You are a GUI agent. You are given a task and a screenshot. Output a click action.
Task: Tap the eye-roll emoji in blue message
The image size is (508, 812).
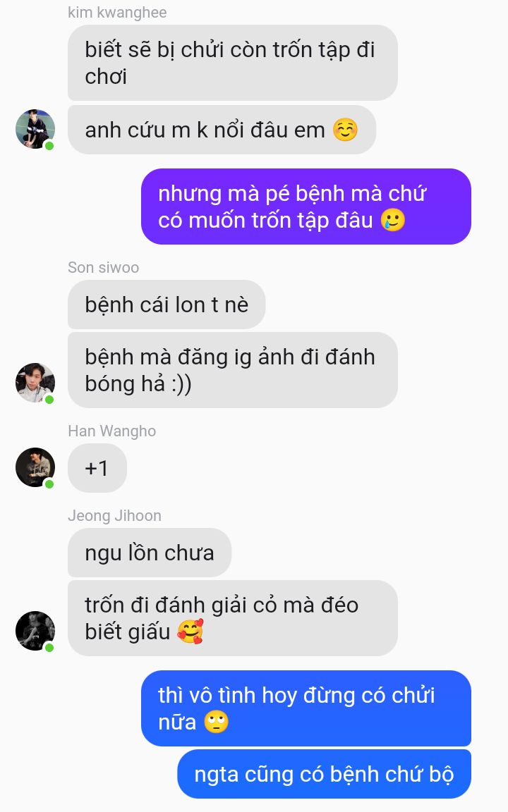point(216,722)
